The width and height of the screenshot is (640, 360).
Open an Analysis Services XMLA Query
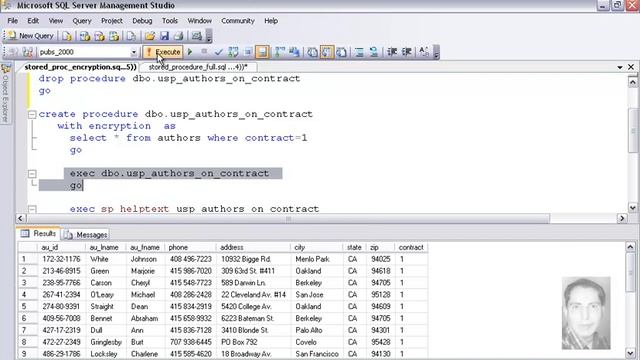point(114,36)
